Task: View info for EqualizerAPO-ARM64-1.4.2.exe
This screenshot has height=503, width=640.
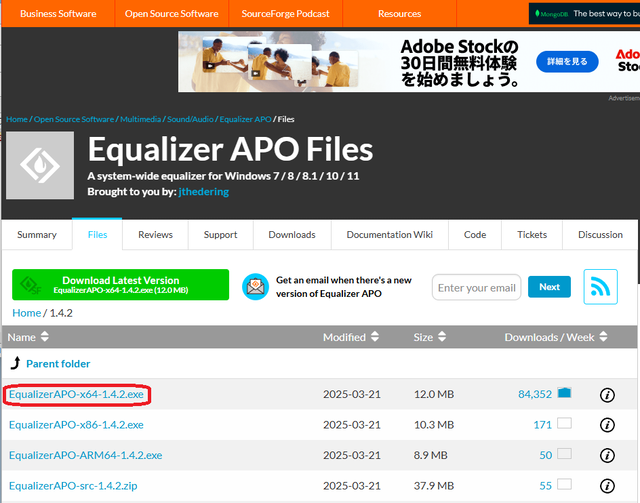Action: coord(607,455)
